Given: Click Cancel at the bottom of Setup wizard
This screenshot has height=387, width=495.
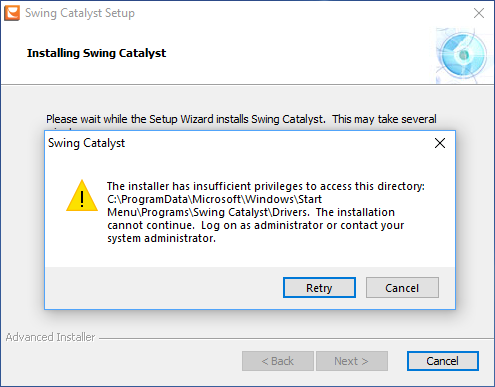Looking at the screenshot, I should 443,361.
